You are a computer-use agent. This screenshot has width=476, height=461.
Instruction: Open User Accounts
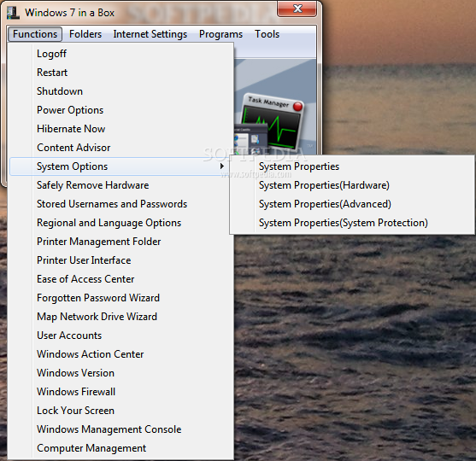click(121, 336)
